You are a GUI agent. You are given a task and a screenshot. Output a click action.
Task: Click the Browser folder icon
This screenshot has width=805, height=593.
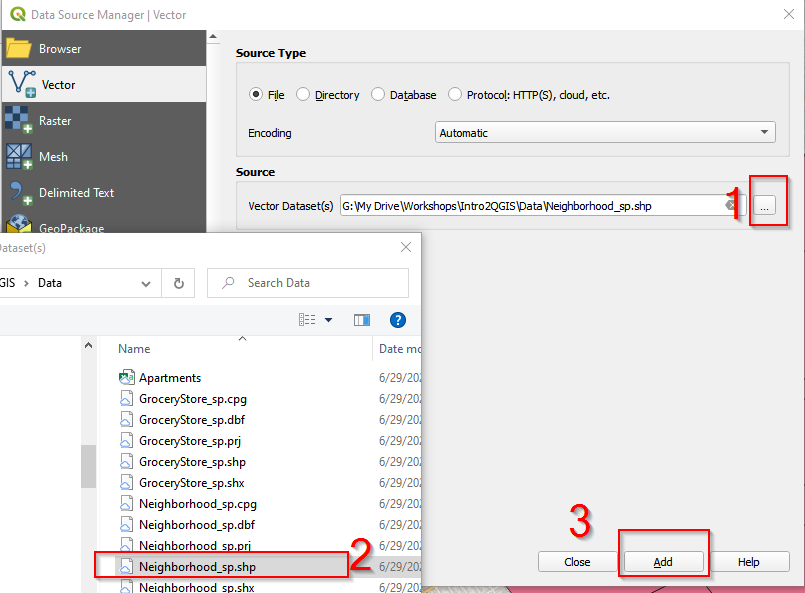pos(19,49)
